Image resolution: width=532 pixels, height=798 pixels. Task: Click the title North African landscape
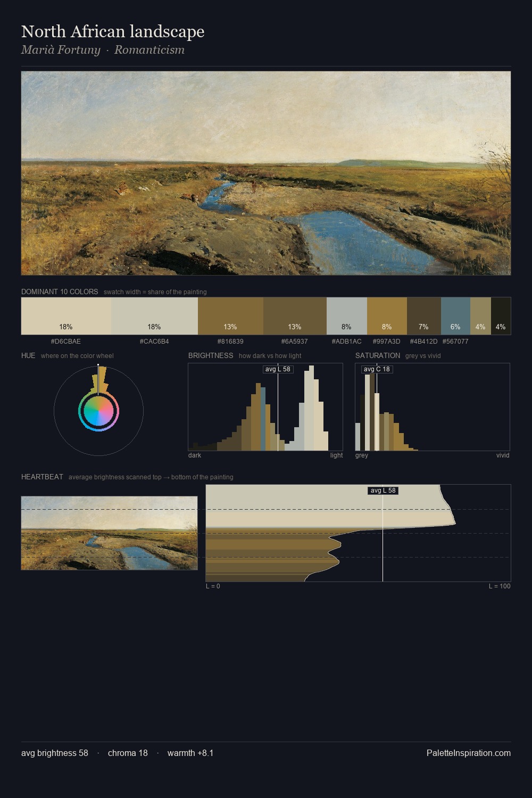coord(113,31)
